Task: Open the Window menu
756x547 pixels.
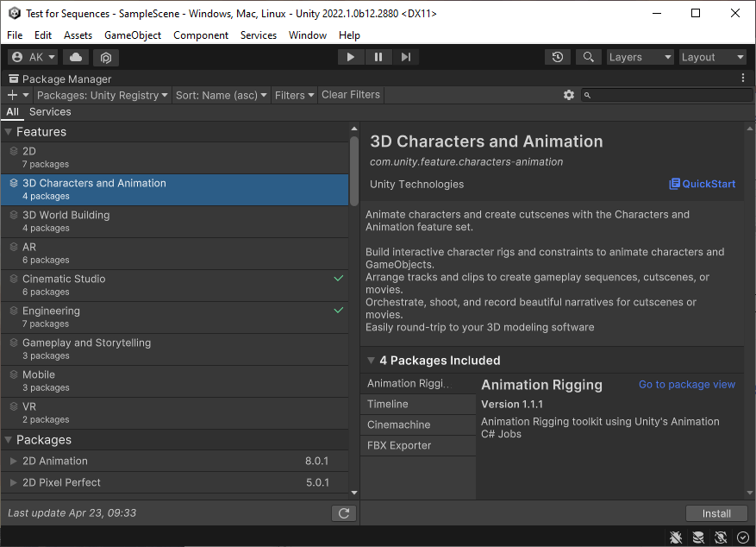Action: (x=308, y=35)
